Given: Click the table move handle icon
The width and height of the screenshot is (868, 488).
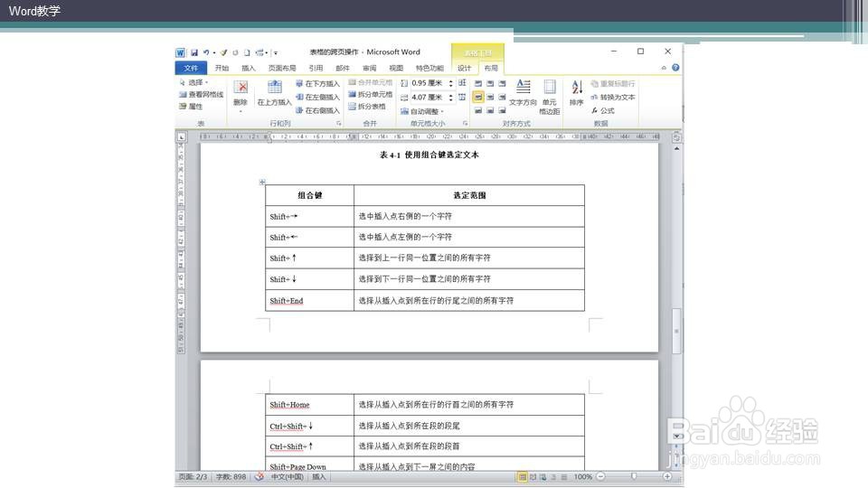Looking at the screenshot, I should coord(262,182).
